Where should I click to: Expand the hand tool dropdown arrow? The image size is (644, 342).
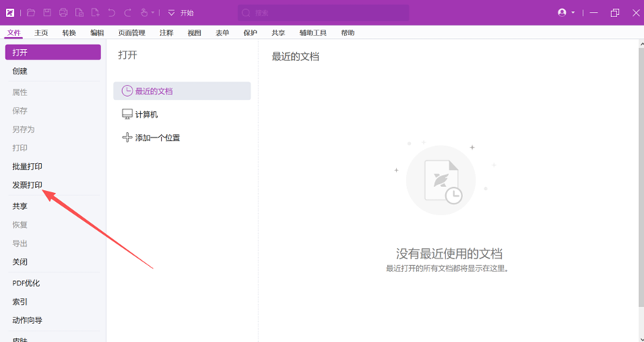point(153,13)
